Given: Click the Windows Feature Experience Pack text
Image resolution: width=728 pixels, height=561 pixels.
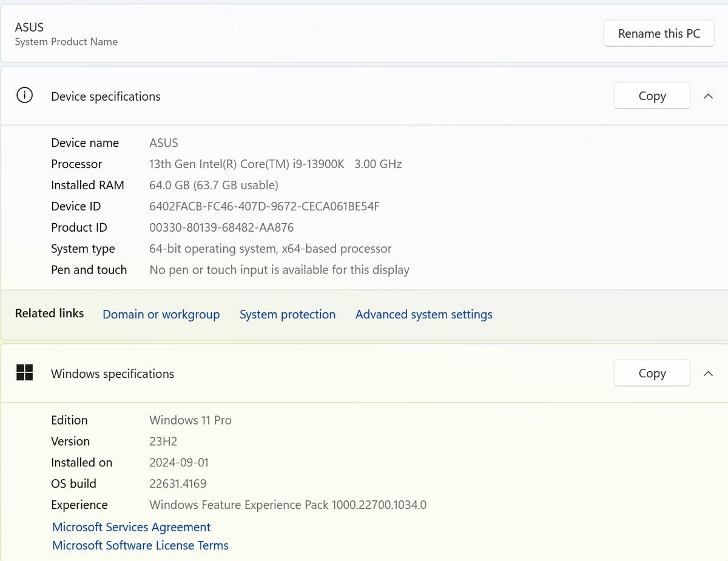Looking at the screenshot, I should (288, 505).
